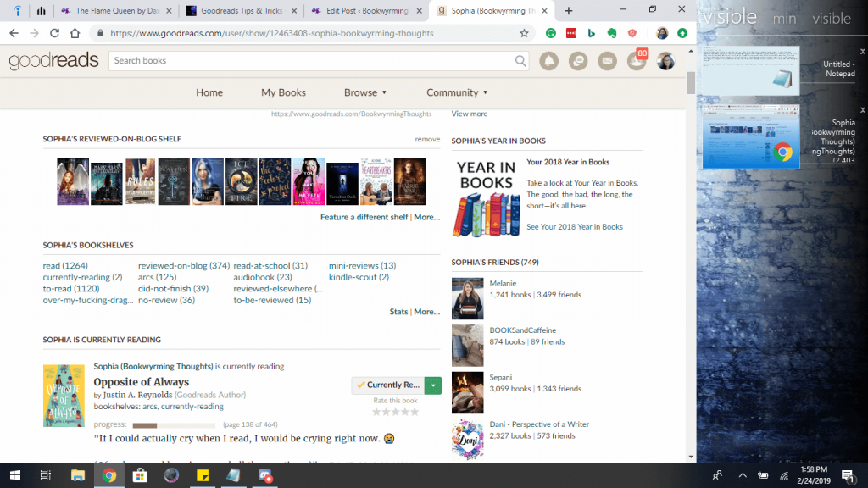Click See Your 2018 Year in Books
The width and height of the screenshot is (868, 488).
(574, 226)
